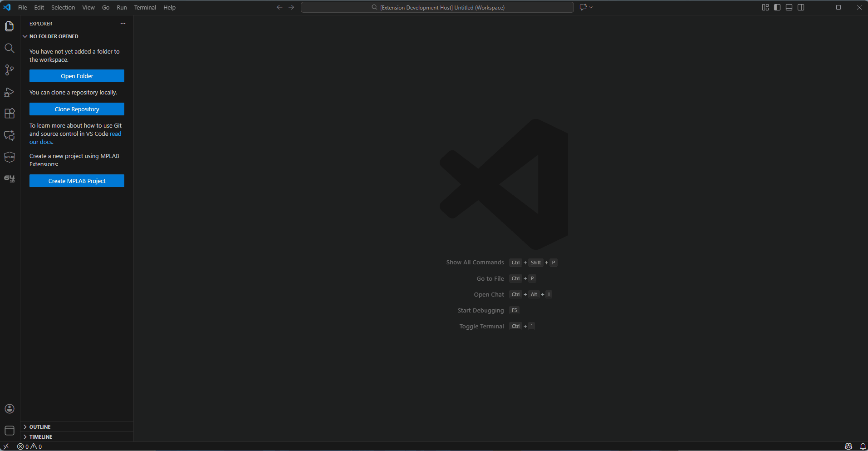Toggle the bottom panel visibility

point(789,7)
